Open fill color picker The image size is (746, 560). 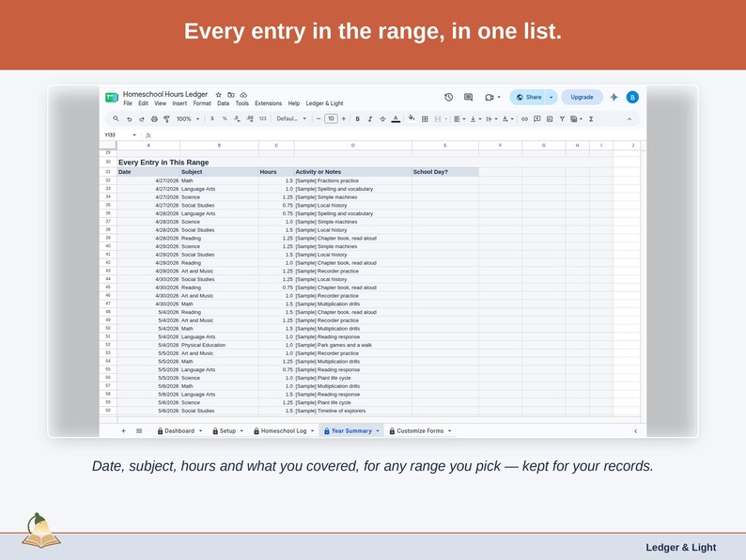[x=412, y=118]
